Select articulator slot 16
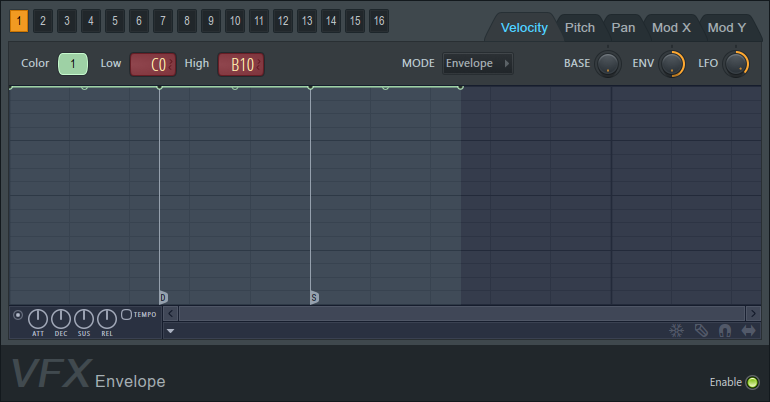The width and height of the screenshot is (770, 402). click(x=379, y=20)
